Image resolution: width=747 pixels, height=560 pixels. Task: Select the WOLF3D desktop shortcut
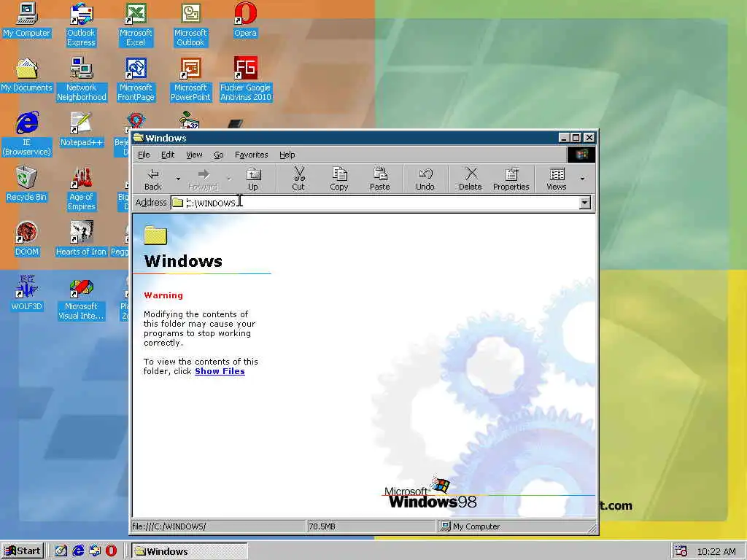[27, 294]
